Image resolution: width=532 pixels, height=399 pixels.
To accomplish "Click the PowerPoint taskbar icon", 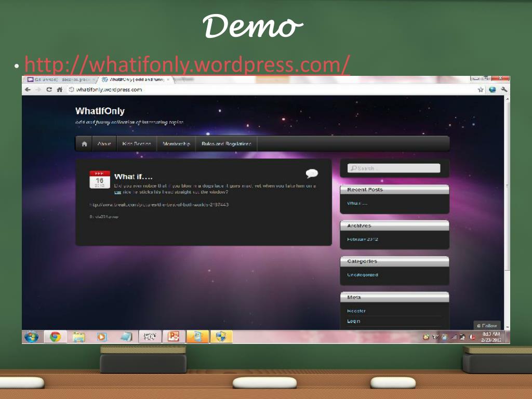I will click(x=174, y=337).
